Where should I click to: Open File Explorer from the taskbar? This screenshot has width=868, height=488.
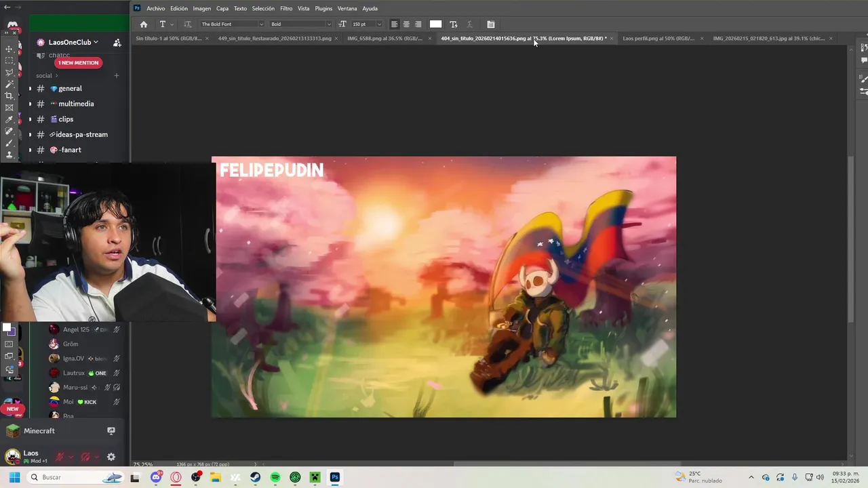(216, 477)
